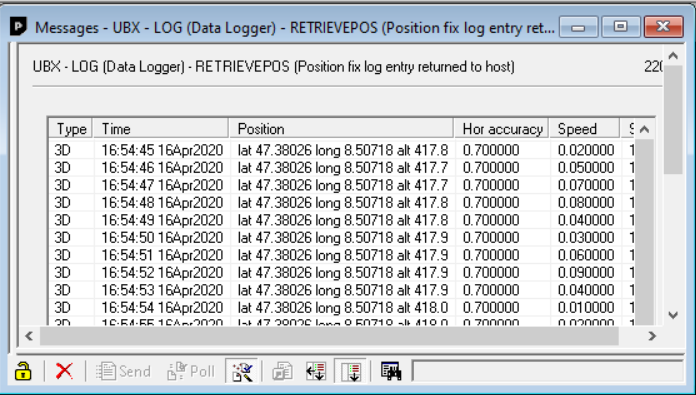The width and height of the screenshot is (696, 395).
Task: Click the Type column header
Action: pyautogui.click(x=71, y=129)
